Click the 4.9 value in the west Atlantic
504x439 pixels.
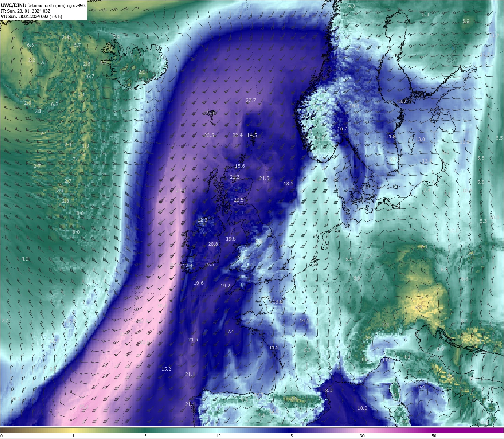tap(25, 259)
